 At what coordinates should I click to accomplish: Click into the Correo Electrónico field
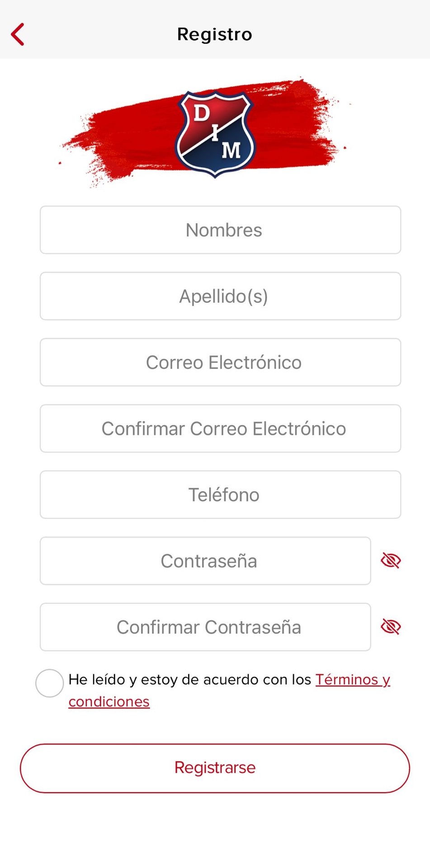click(x=220, y=363)
